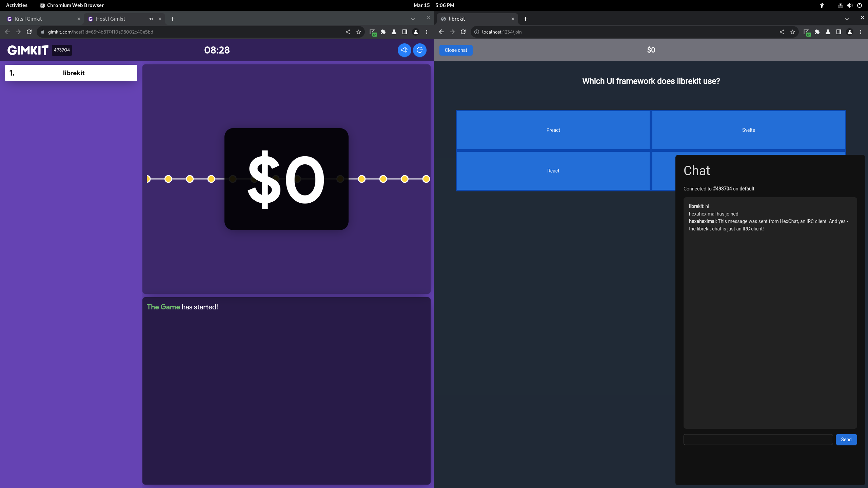Open the clock showing Mar 15 5:06 PM
Viewport: 868px width, 488px height.
[434, 5]
